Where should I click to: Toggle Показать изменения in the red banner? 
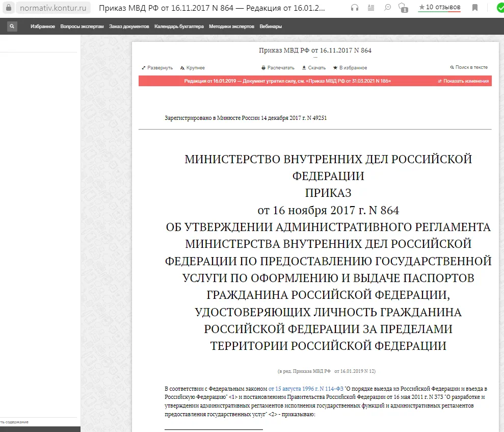[x=463, y=81]
